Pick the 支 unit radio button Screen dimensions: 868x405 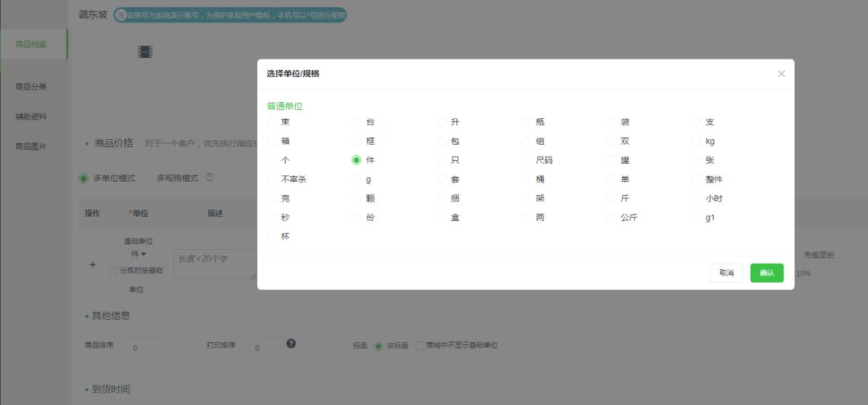(x=696, y=121)
